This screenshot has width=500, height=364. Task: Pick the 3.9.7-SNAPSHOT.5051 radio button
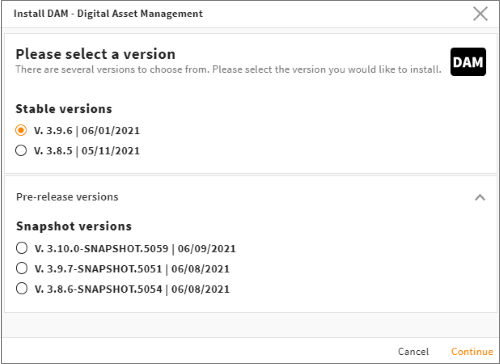point(22,268)
